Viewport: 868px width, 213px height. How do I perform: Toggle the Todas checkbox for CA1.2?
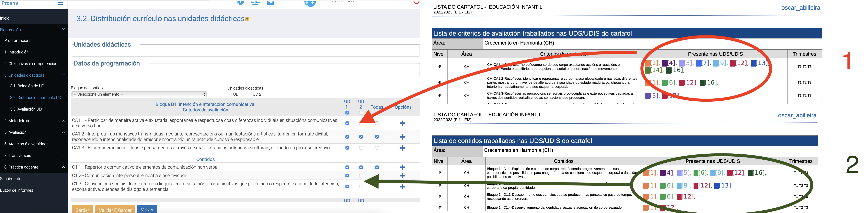(x=377, y=137)
